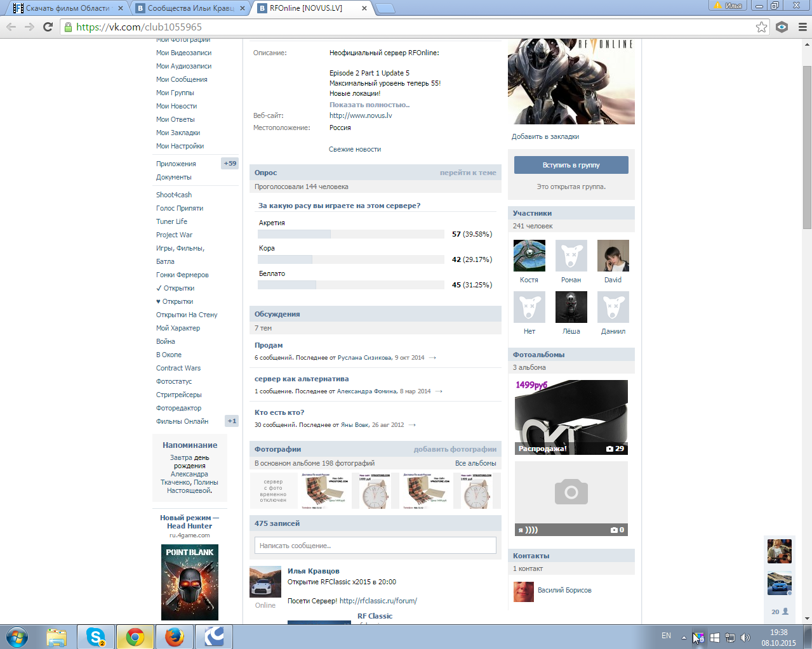Click the +1 Фильмы Онлайн counter
812x649 pixels.
click(x=232, y=421)
